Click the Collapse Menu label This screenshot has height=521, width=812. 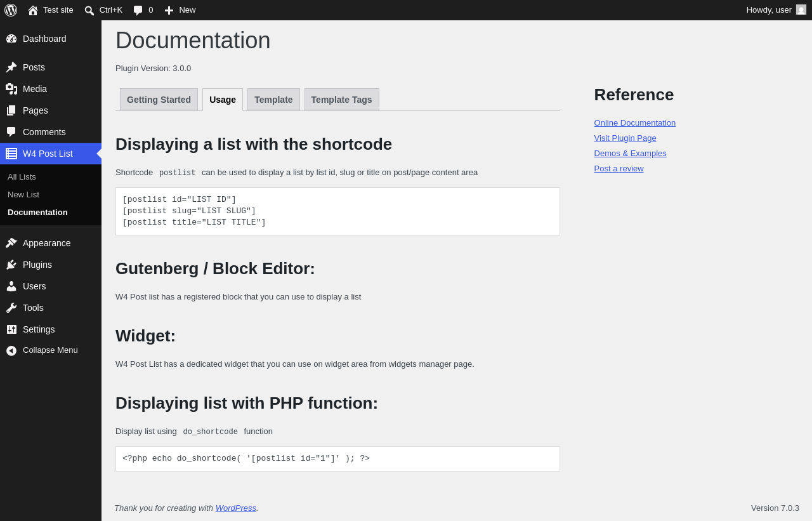tap(50, 350)
